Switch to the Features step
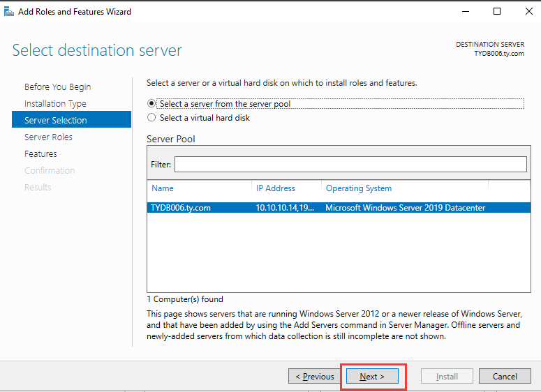 coord(40,154)
